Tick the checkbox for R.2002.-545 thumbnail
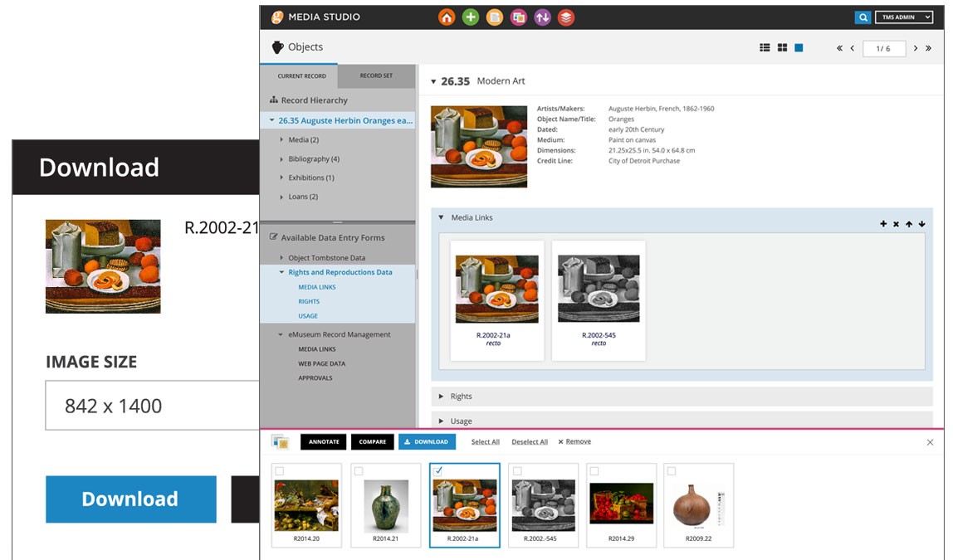Screen dimensions: 953x560 coord(517,470)
